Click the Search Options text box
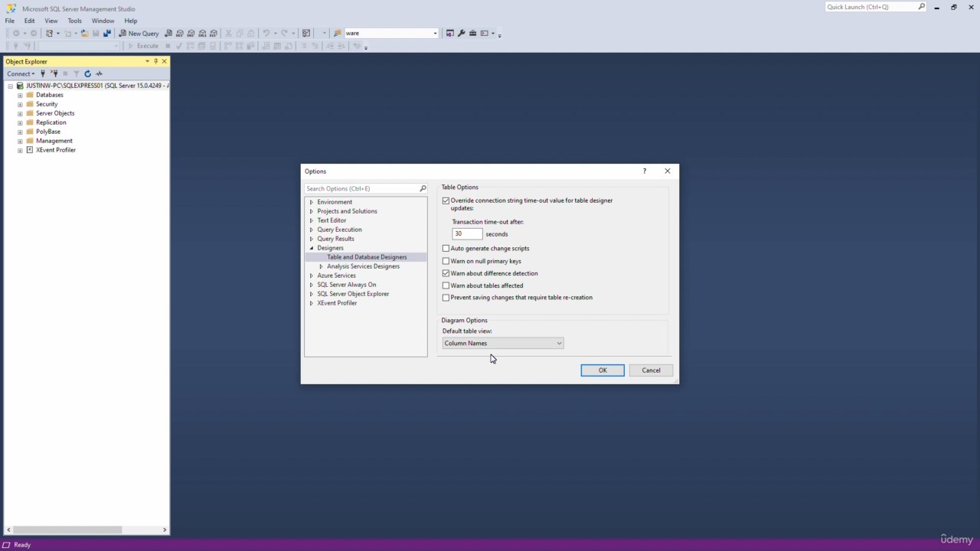This screenshot has height=551, width=980. (x=361, y=188)
